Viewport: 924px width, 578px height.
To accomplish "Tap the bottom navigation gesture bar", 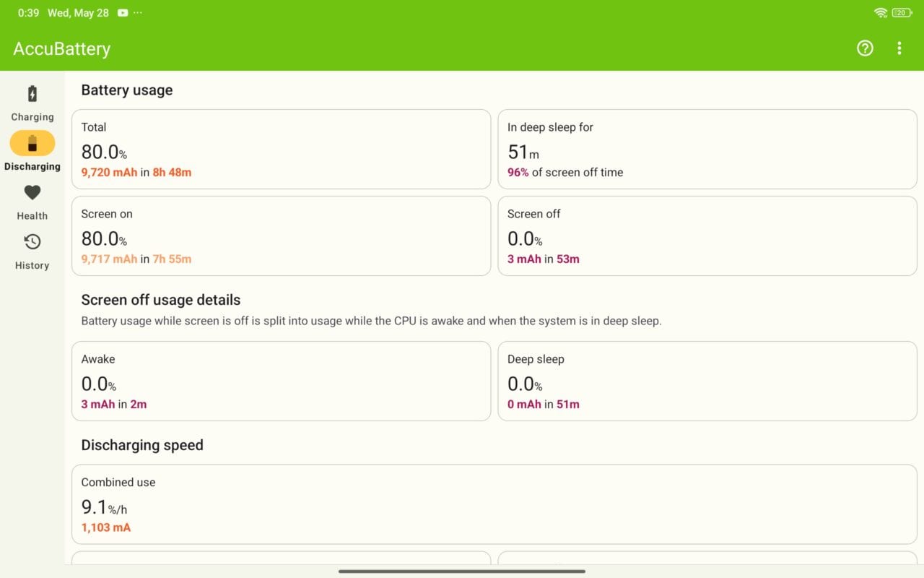I will click(462, 571).
